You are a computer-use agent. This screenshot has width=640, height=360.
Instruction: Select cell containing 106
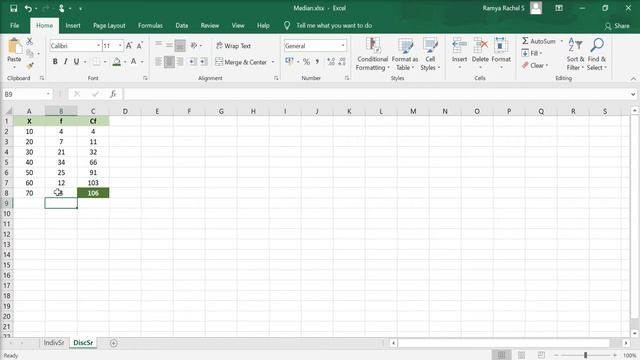93,193
